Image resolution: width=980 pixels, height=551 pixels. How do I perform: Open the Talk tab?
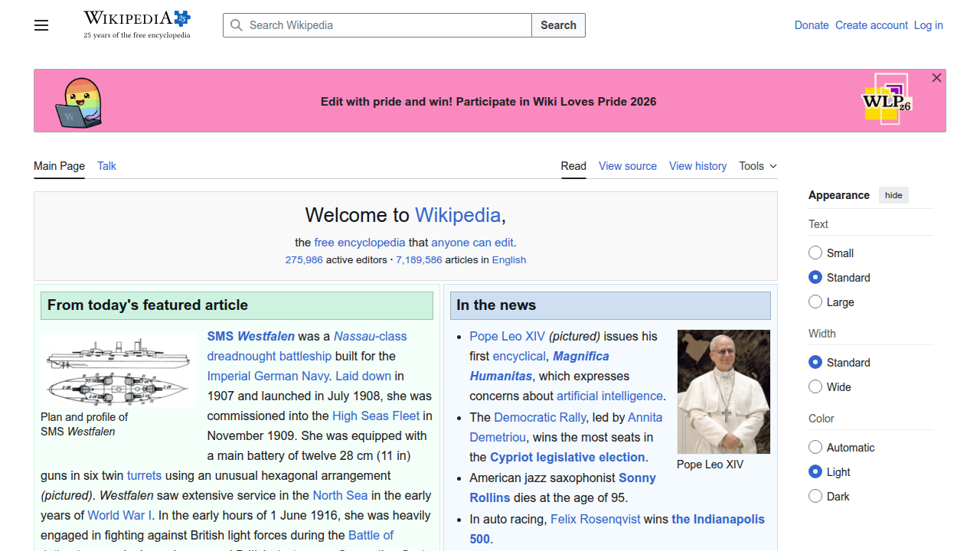coord(106,166)
